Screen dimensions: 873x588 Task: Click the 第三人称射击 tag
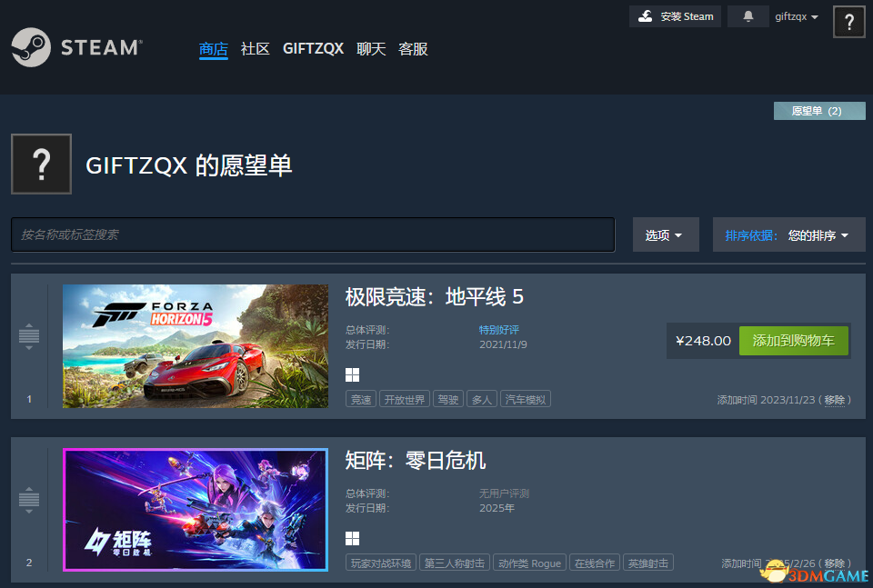(x=455, y=563)
